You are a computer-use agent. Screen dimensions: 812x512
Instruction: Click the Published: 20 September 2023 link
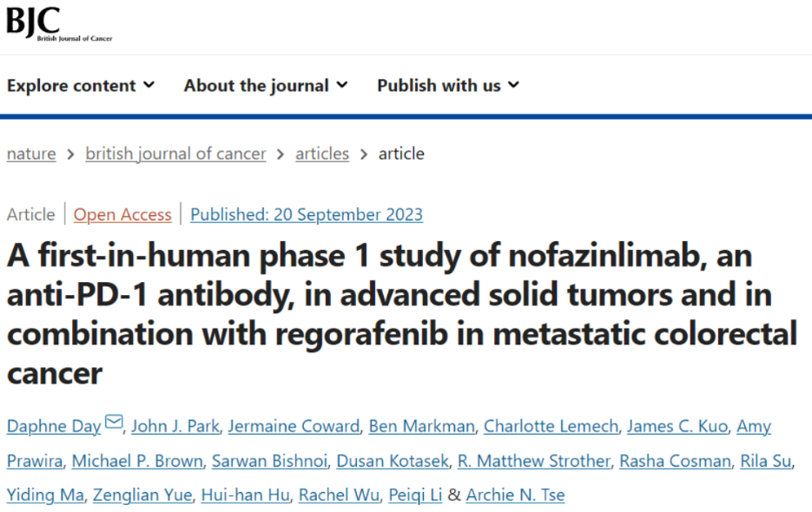[307, 214]
